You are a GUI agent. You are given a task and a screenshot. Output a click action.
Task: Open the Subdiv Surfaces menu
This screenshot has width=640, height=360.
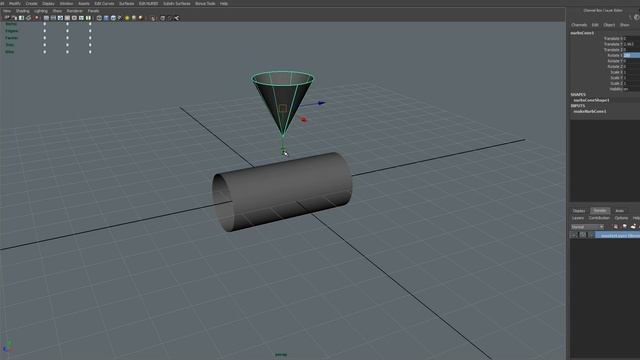click(177, 3)
